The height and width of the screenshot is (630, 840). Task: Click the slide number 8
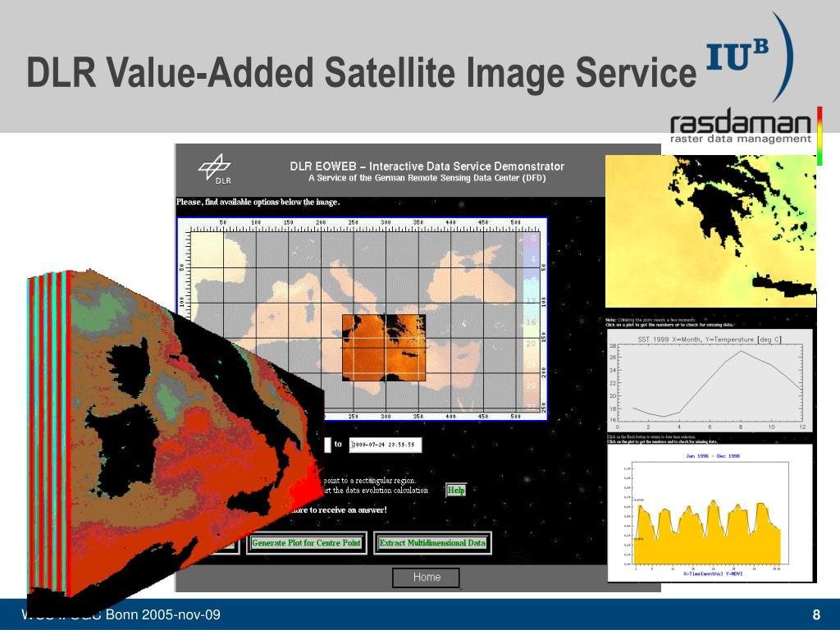(816, 615)
